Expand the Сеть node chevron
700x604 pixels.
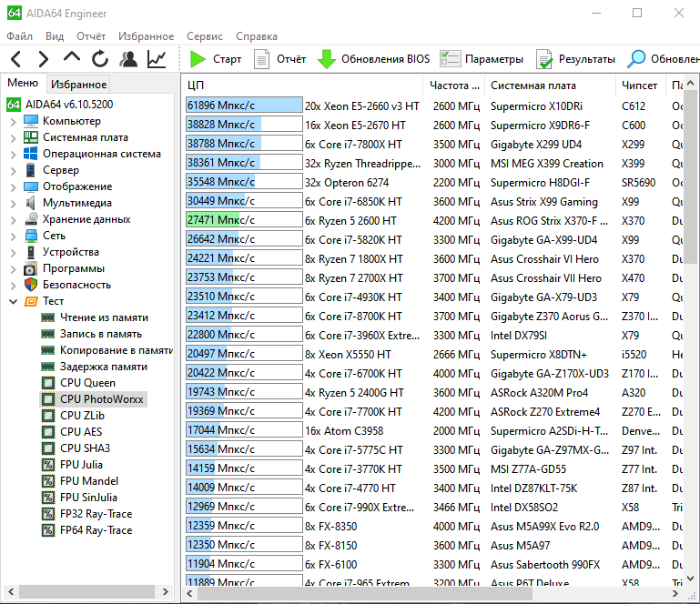(x=14, y=236)
